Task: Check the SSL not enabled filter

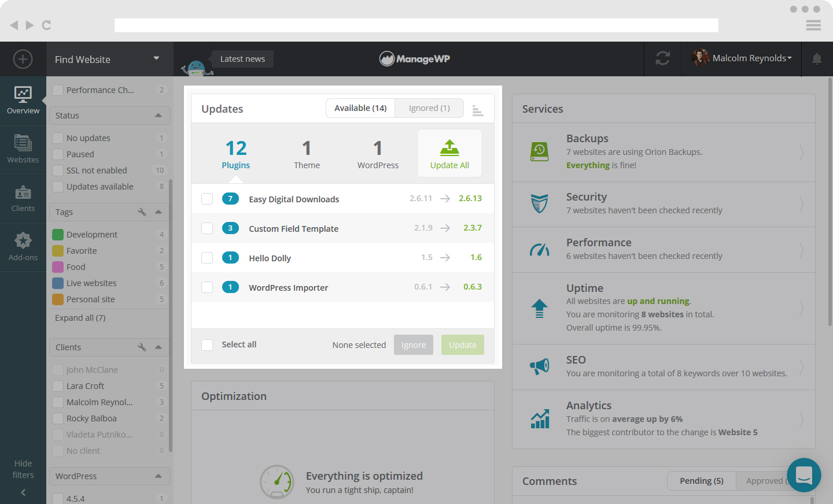Action: [58, 171]
